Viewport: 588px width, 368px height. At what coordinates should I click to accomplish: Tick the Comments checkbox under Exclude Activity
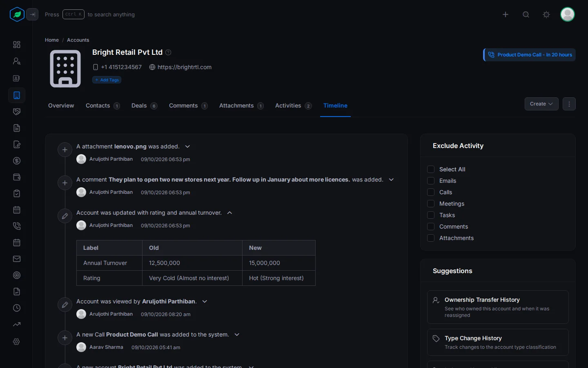[431, 227]
